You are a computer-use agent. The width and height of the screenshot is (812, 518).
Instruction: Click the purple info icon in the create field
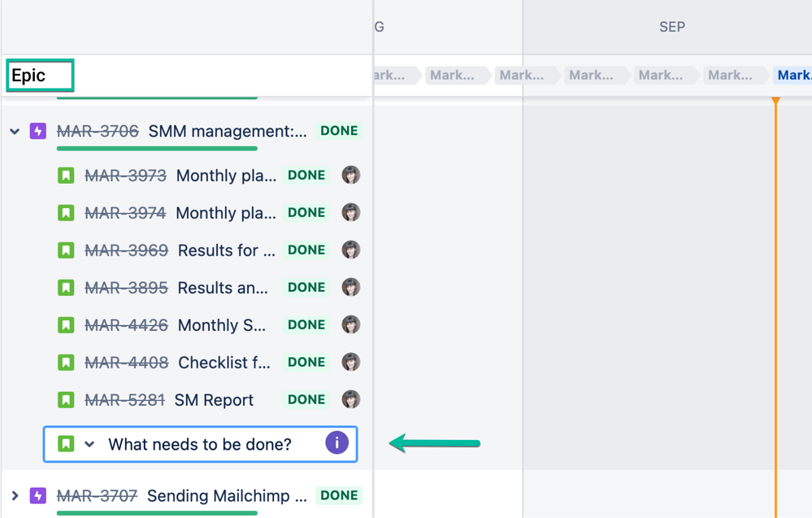tap(337, 443)
